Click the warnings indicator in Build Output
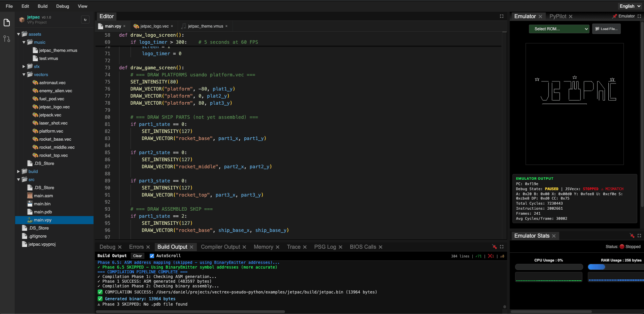The height and width of the screenshot is (314, 644). [x=502, y=256]
